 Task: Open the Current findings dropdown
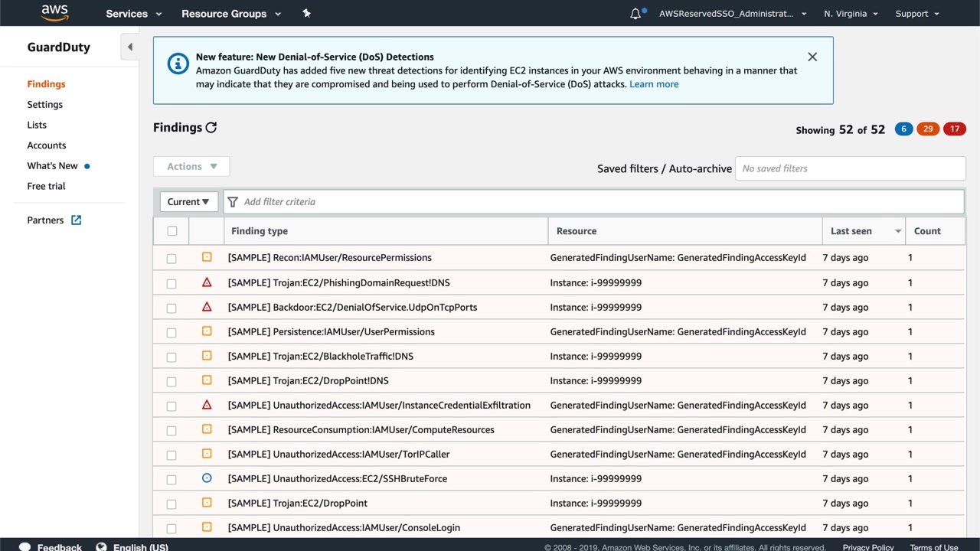point(188,202)
